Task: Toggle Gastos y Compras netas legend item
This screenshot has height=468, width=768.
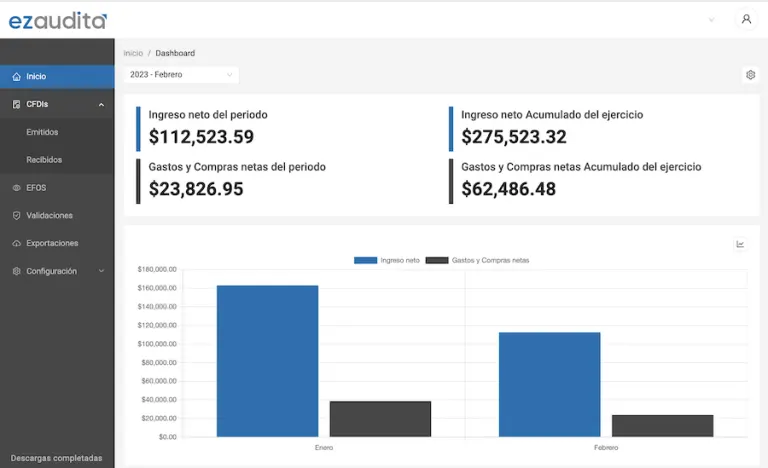Action: (x=477, y=260)
